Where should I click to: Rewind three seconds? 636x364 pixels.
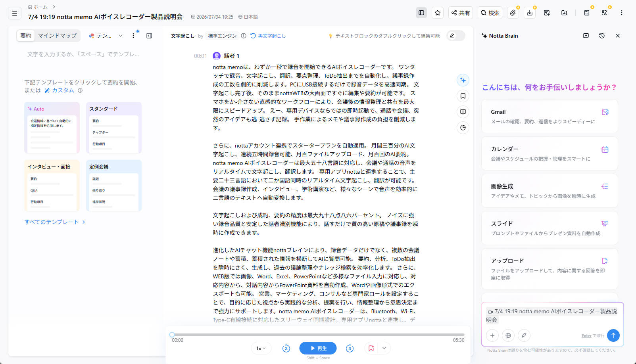click(286, 348)
